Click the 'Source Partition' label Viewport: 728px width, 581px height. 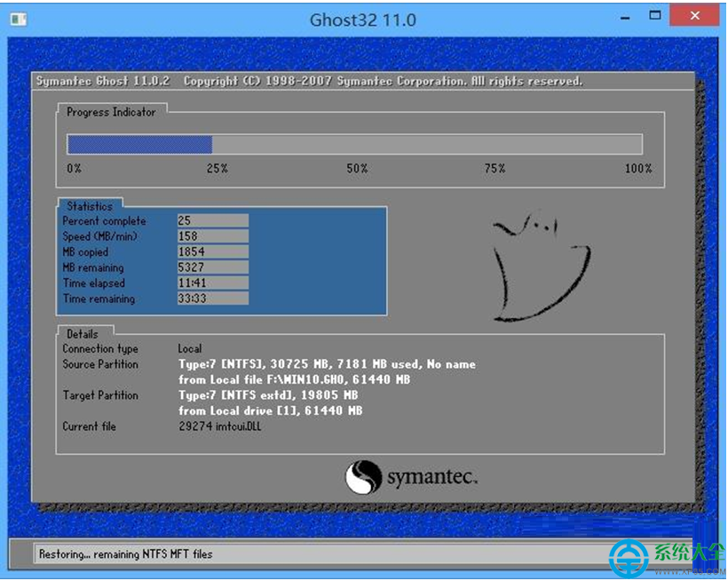tap(100, 364)
